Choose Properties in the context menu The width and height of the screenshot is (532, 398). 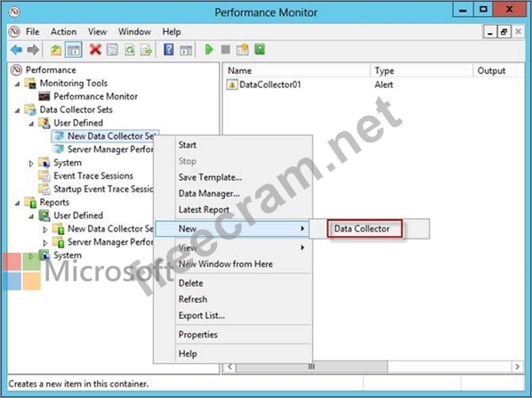[x=197, y=335]
